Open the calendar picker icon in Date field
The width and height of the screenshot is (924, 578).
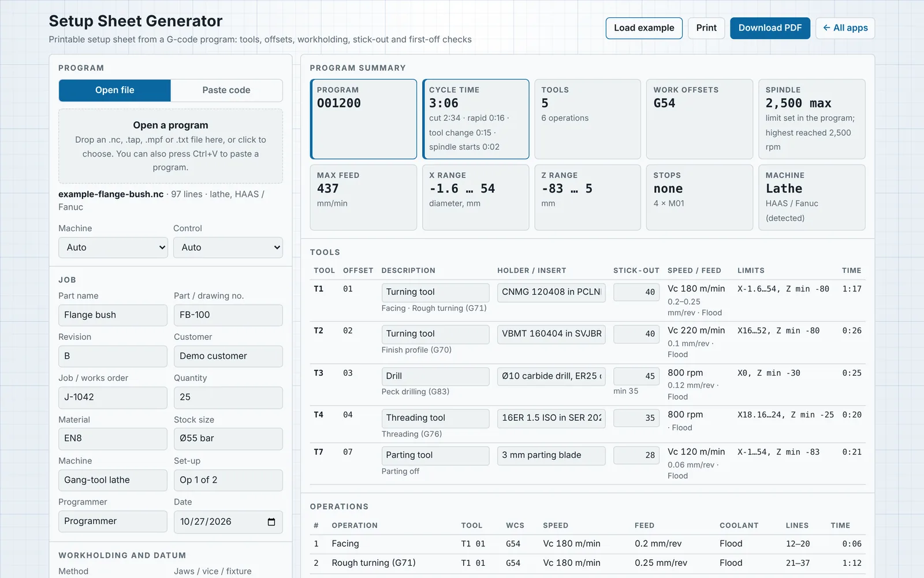point(271,522)
